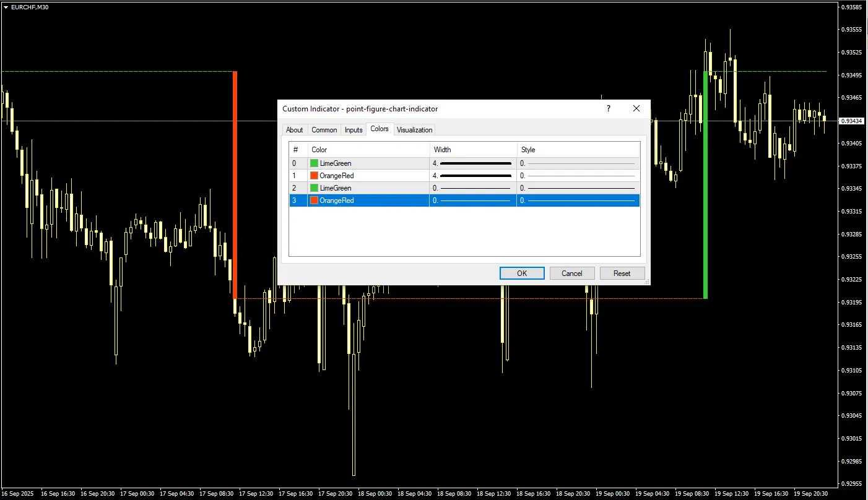This screenshot has height=500, width=868.
Task: Select the Colors tab
Action: pyautogui.click(x=380, y=129)
